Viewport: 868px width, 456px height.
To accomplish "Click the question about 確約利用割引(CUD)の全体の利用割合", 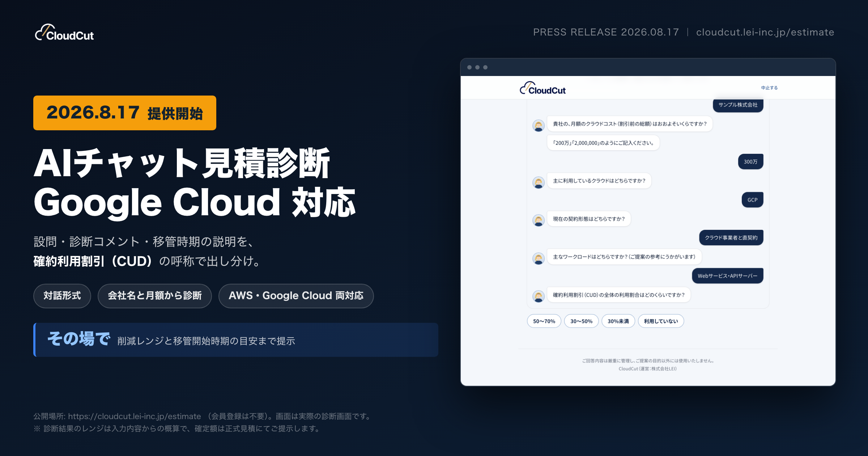I will (x=619, y=295).
